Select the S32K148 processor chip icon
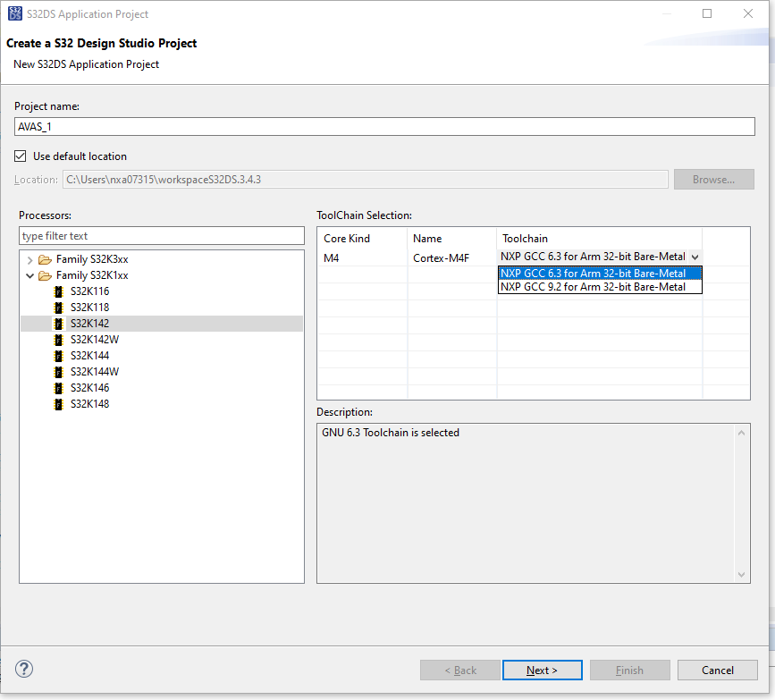 coord(58,403)
